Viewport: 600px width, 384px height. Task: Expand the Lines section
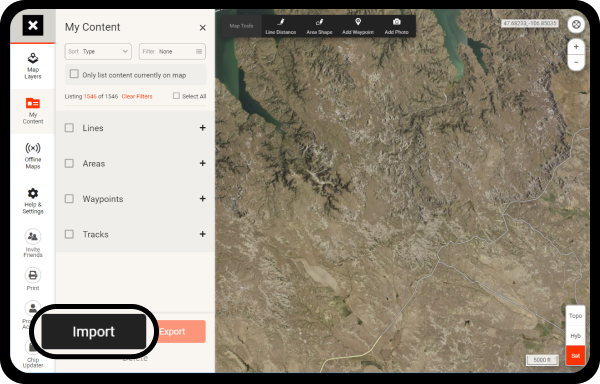[x=203, y=128]
